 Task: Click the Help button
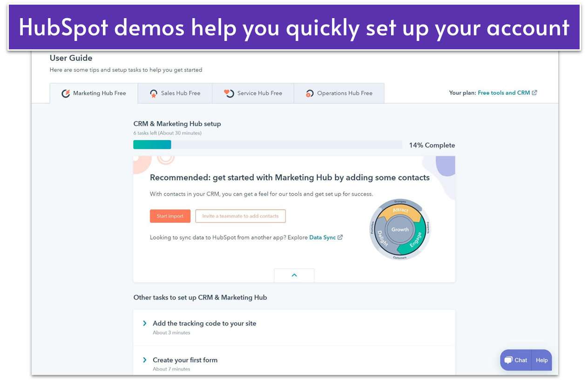pyautogui.click(x=542, y=360)
